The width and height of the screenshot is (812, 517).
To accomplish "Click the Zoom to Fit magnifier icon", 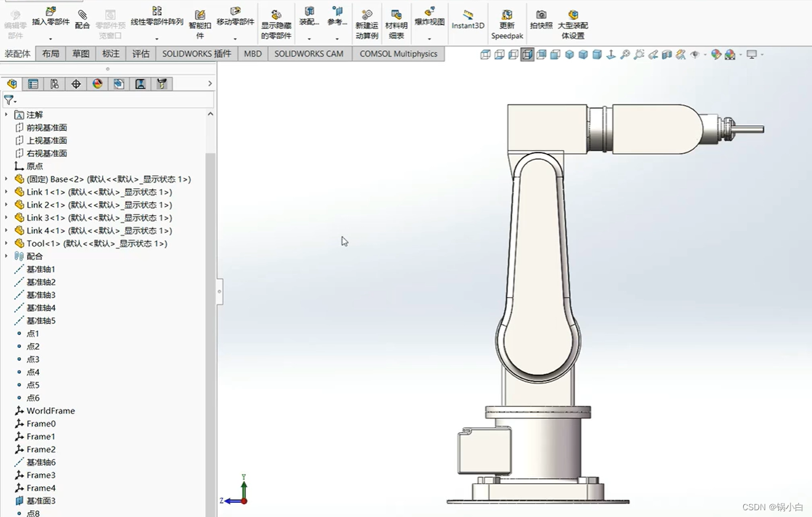I will (x=625, y=55).
